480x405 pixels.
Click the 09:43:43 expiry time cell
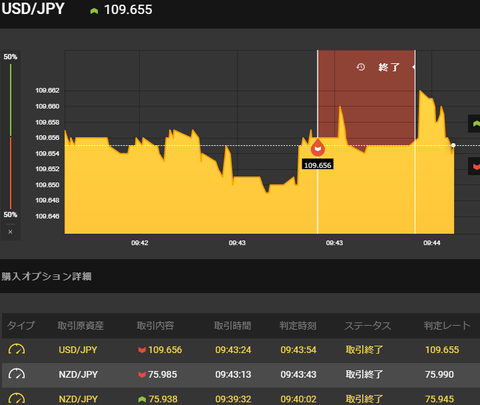298,374
